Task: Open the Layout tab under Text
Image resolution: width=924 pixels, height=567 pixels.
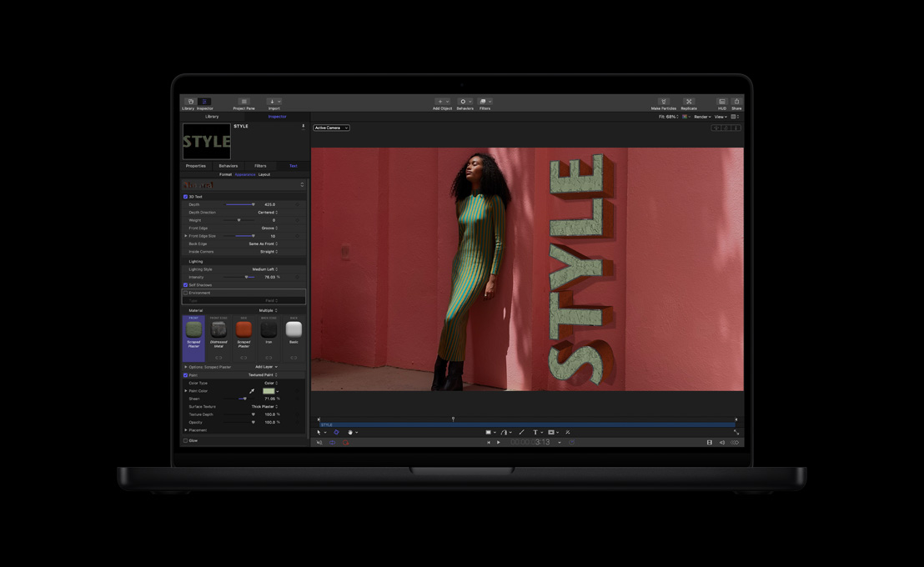Action: click(x=264, y=174)
